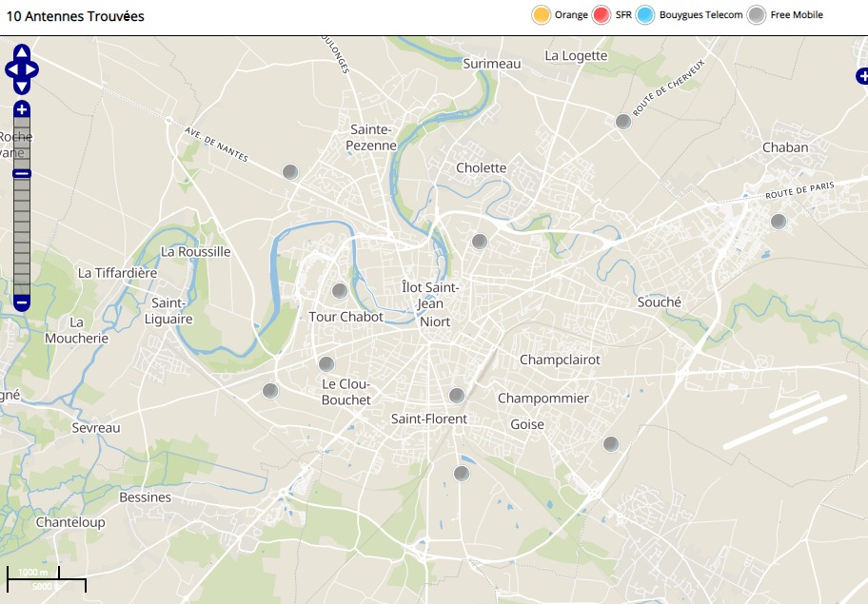Open antenna marker below Chaban

pyautogui.click(x=779, y=222)
